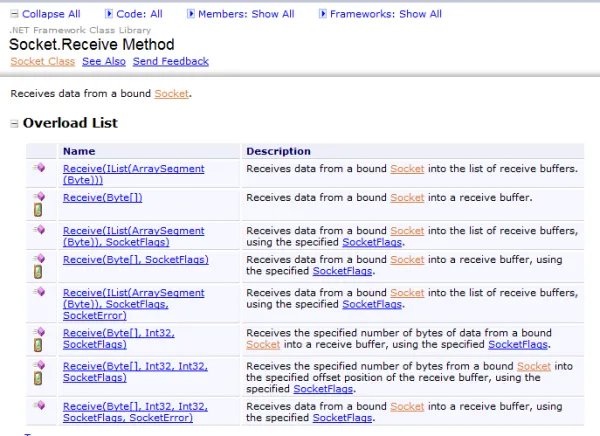The height and width of the screenshot is (436, 600).
Task: Click the method icon for Receive(IList, SocketFlags, SocketError)
Action: click(40, 291)
